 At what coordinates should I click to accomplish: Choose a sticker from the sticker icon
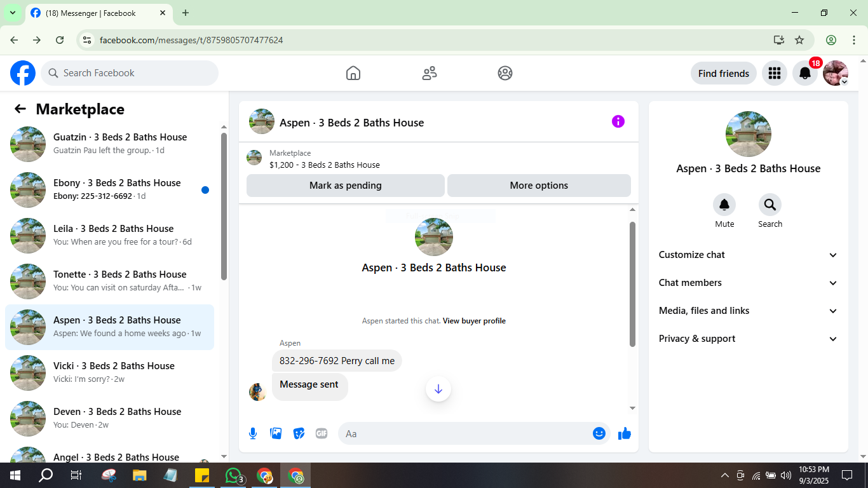(299, 433)
